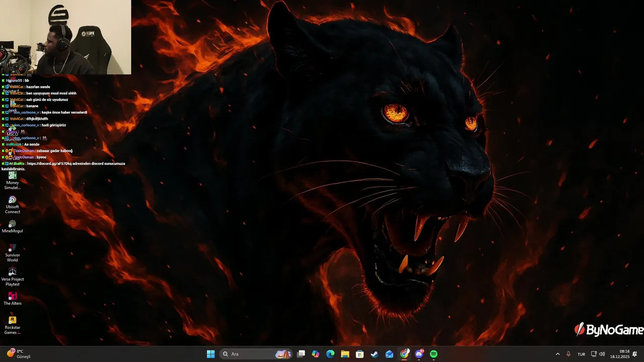Click the Ara search box on taskbar
Viewport: 644px width, 362px height.
[x=257, y=354]
